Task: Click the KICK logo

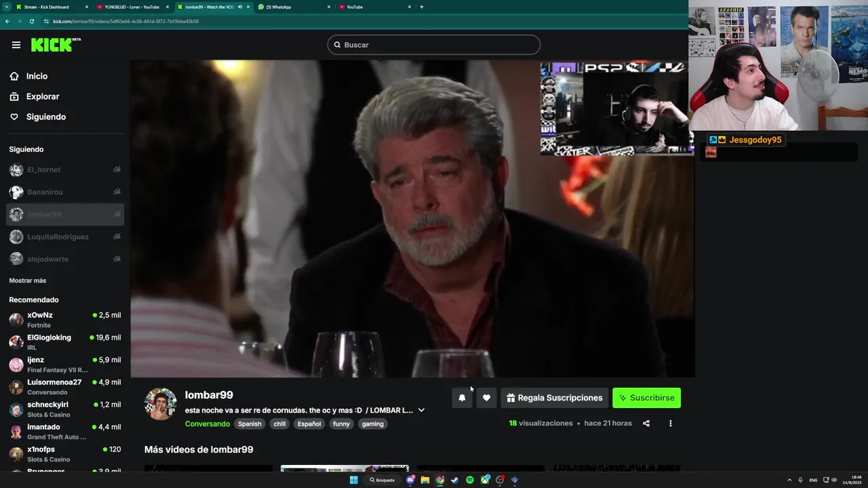Action: [56, 45]
